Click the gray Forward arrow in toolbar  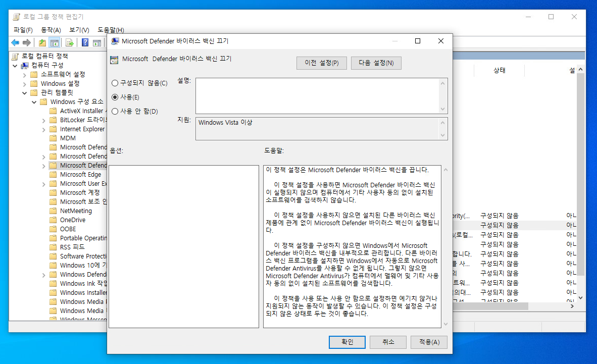tap(27, 42)
